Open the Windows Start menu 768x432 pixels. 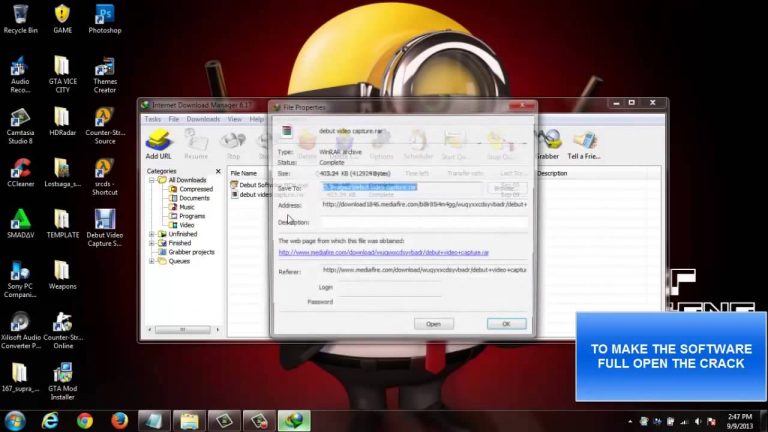click(x=15, y=421)
